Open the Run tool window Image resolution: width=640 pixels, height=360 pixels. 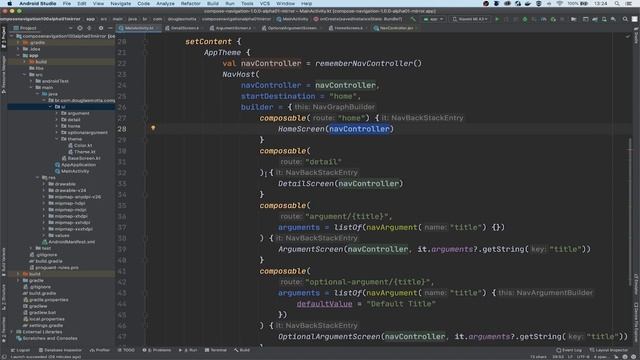[188, 350]
